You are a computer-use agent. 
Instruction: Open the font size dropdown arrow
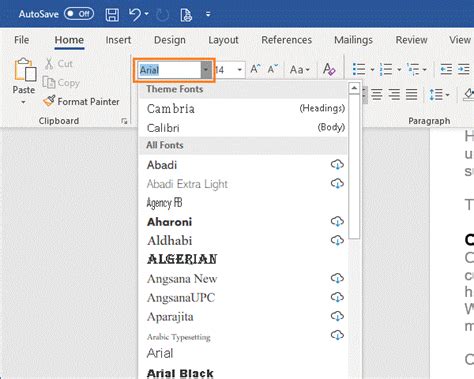(x=239, y=70)
